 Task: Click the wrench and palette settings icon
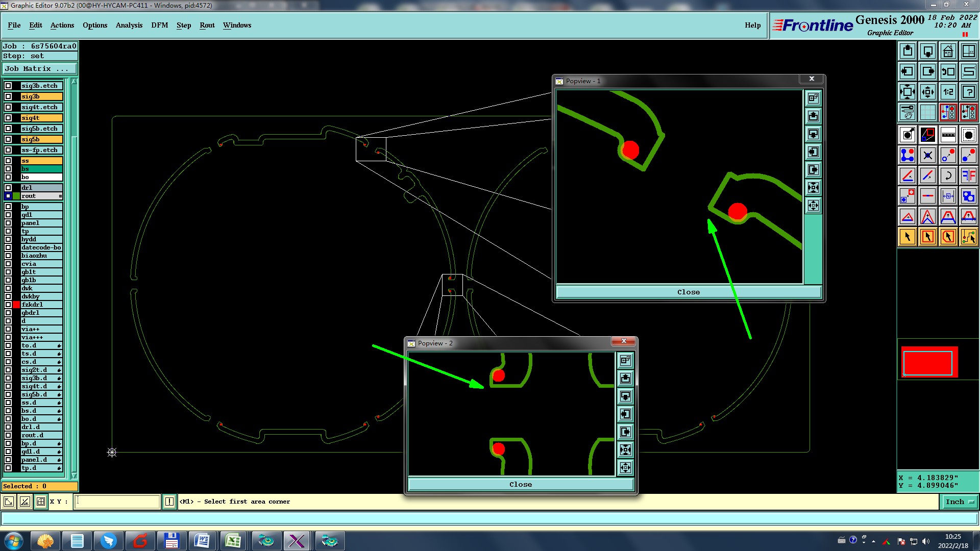coord(908,112)
